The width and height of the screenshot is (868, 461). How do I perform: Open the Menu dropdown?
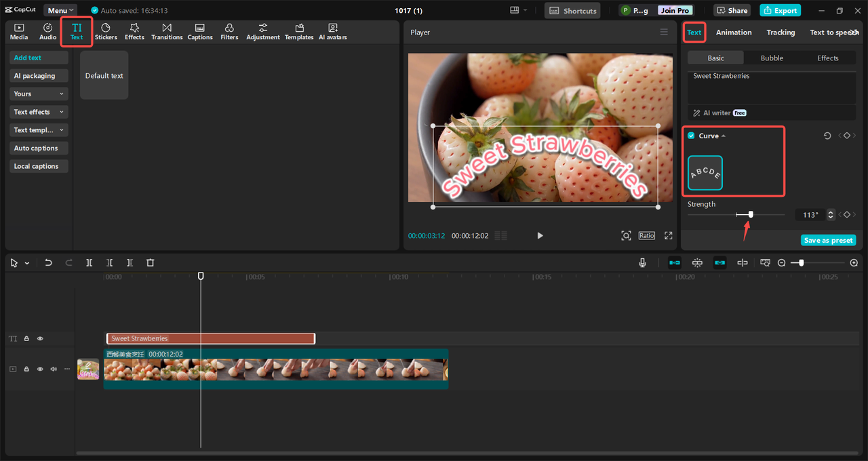pos(60,11)
